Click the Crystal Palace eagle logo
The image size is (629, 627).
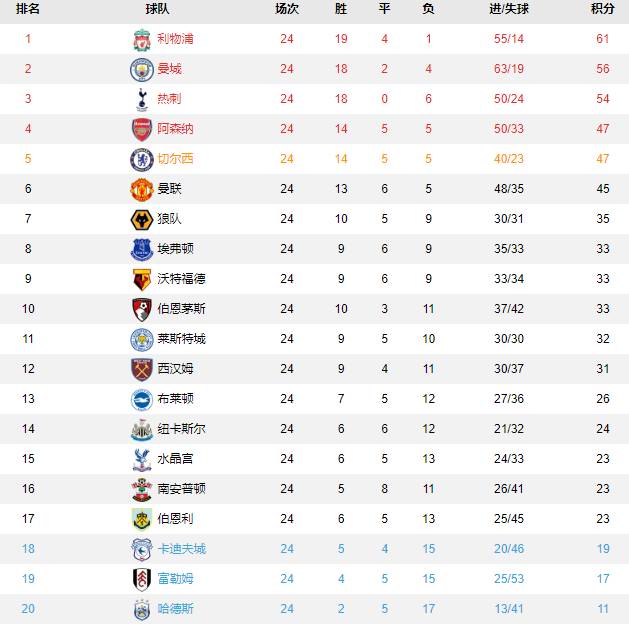(x=142, y=459)
